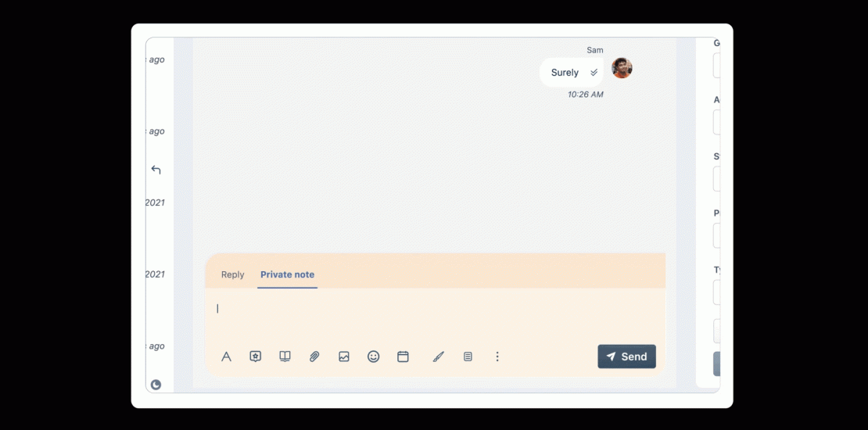Select the Private note tab
This screenshot has height=430, width=868.
287,274
